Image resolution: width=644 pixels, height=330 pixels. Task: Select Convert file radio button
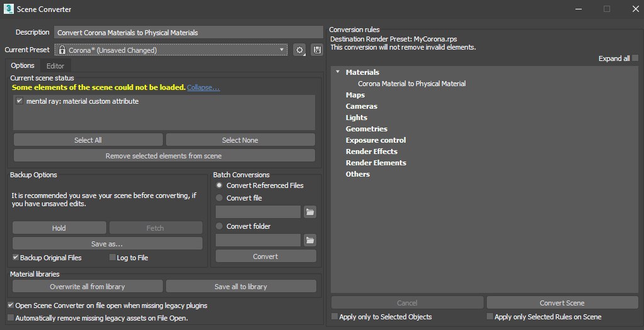click(x=219, y=197)
